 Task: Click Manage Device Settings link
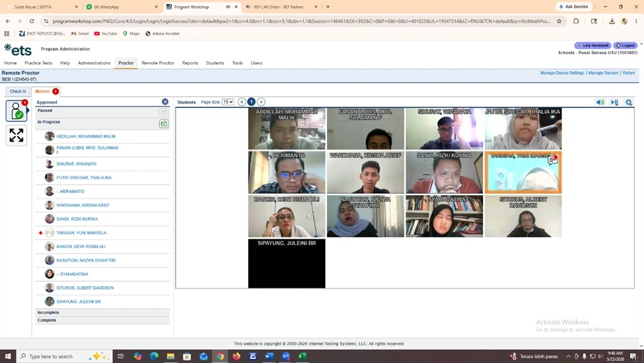coord(562,73)
